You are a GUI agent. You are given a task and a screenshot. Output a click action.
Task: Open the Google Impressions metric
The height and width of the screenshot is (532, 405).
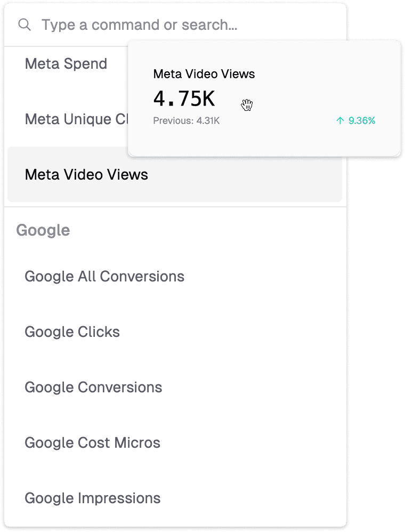tap(92, 498)
